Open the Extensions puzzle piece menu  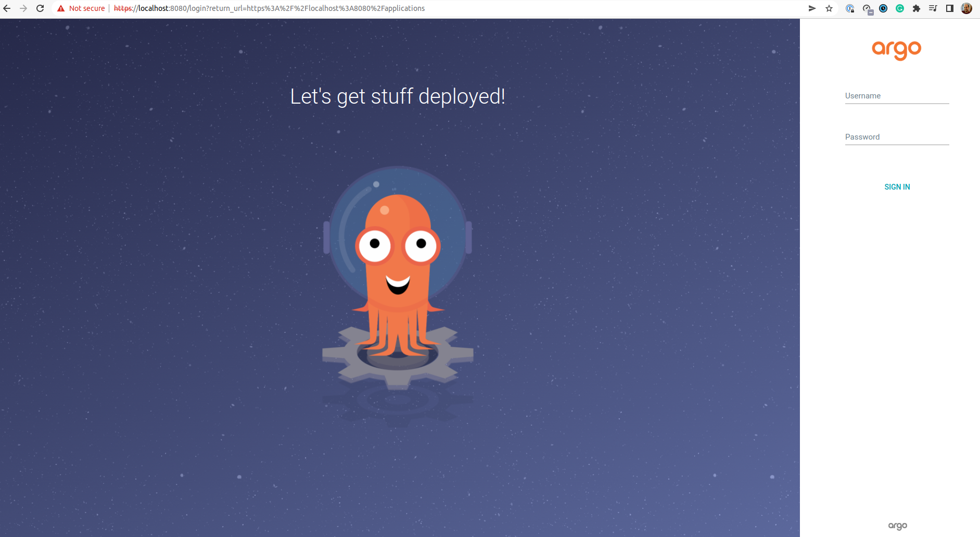click(x=917, y=8)
